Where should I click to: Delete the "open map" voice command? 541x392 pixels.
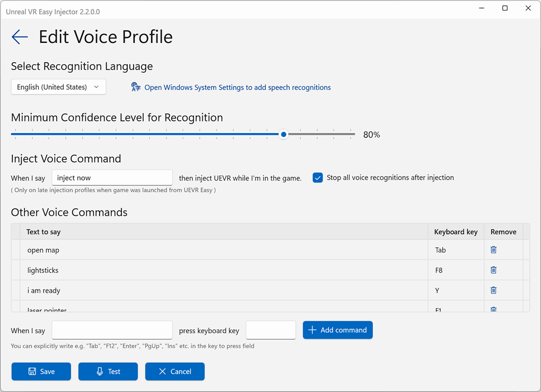[x=493, y=250]
